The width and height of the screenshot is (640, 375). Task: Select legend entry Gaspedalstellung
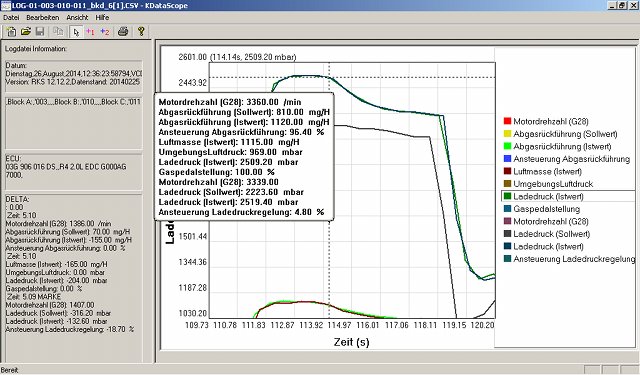pyautogui.click(x=547, y=209)
